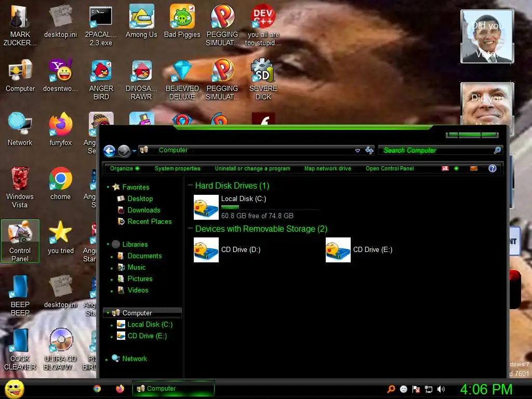Launch the Bad Piggies desktop icon
Image resolution: width=532 pixels, height=399 pixels.
coord(182,21)
